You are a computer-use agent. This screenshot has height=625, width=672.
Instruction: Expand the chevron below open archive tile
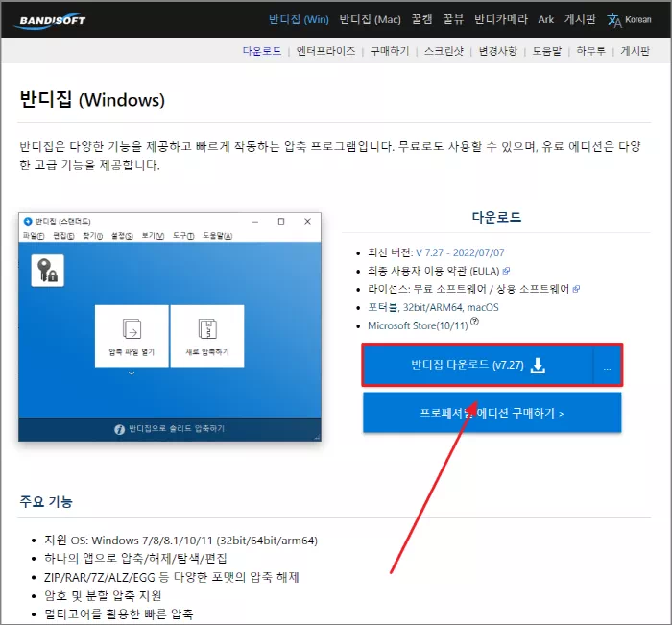coord(132,373)
